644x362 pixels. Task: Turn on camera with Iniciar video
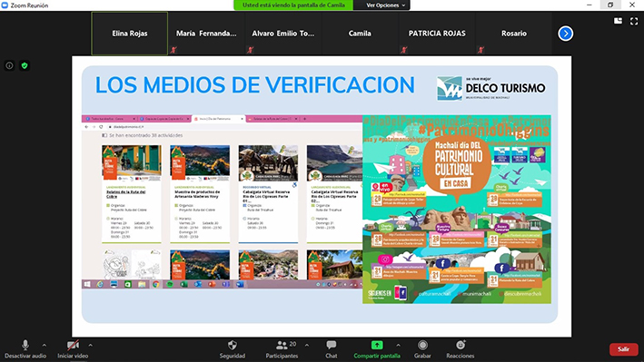(x=73, y=349)
